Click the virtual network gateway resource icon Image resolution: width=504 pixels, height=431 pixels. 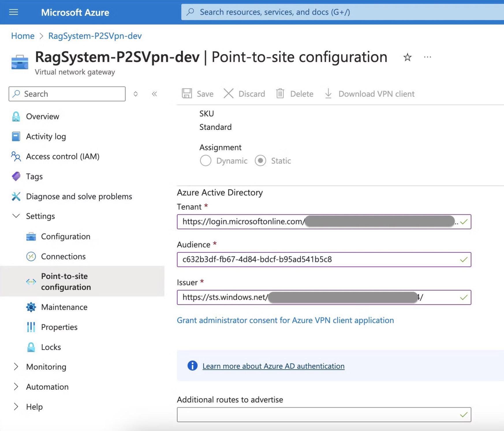click(x=20, y=62)
